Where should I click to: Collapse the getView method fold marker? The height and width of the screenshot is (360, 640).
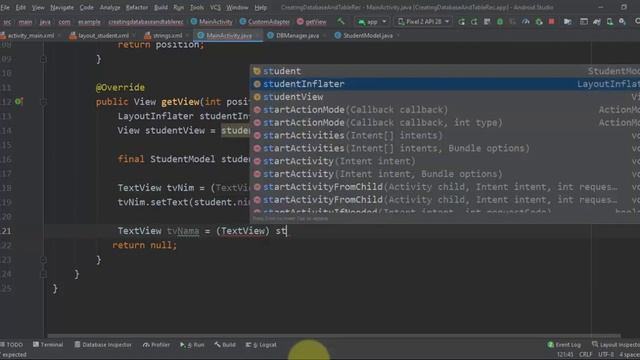pos(43,102)
